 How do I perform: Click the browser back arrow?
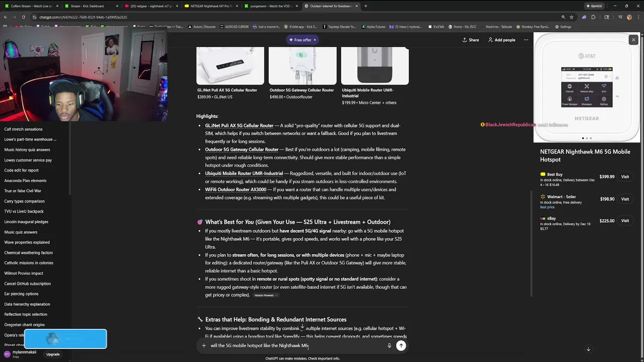pyautogui.click(x=6, y=17)
